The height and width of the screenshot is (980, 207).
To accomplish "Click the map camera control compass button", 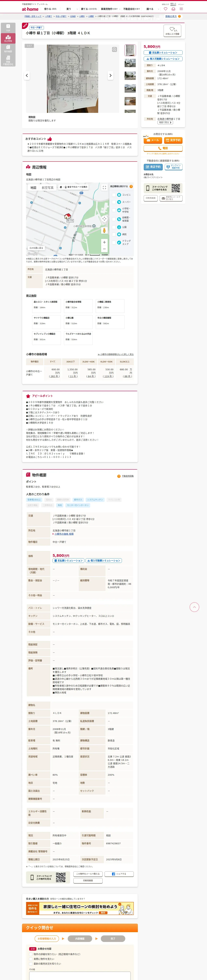I will coord(104,219).
